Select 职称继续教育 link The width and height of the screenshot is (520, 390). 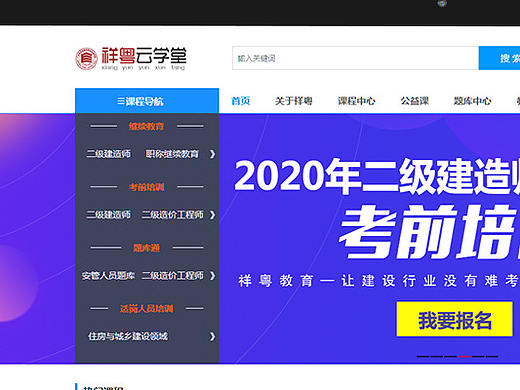pyautogui.click(x=172, y=154)
